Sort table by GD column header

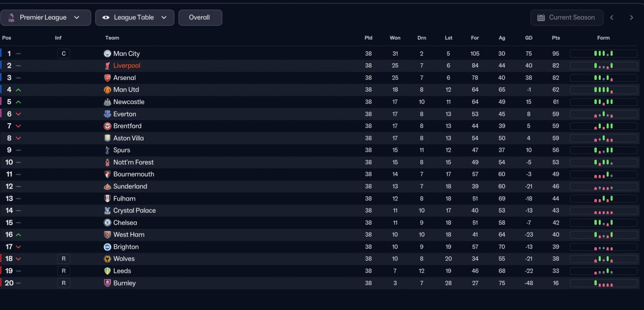[x=529, y=38]
